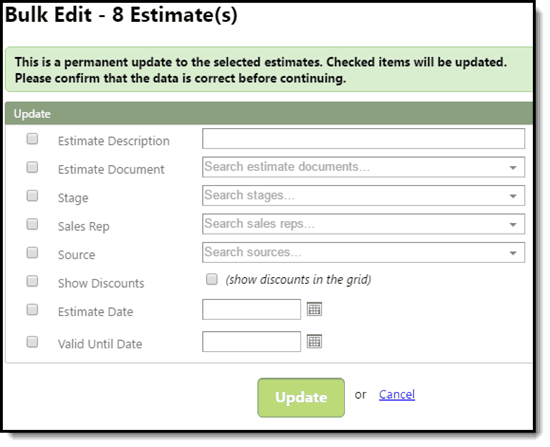Select the Source update checkbox
This screenshot has height=447, width=550.
(x=32, y=253)
